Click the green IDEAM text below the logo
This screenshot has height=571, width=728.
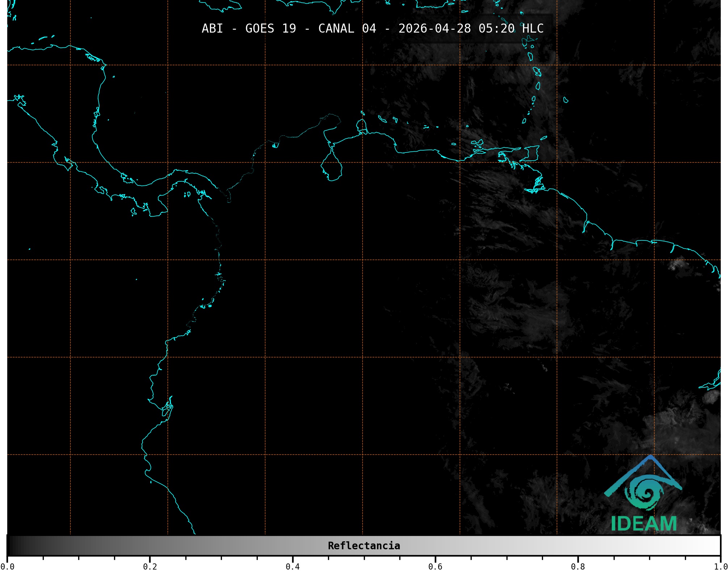click(644, 524)
